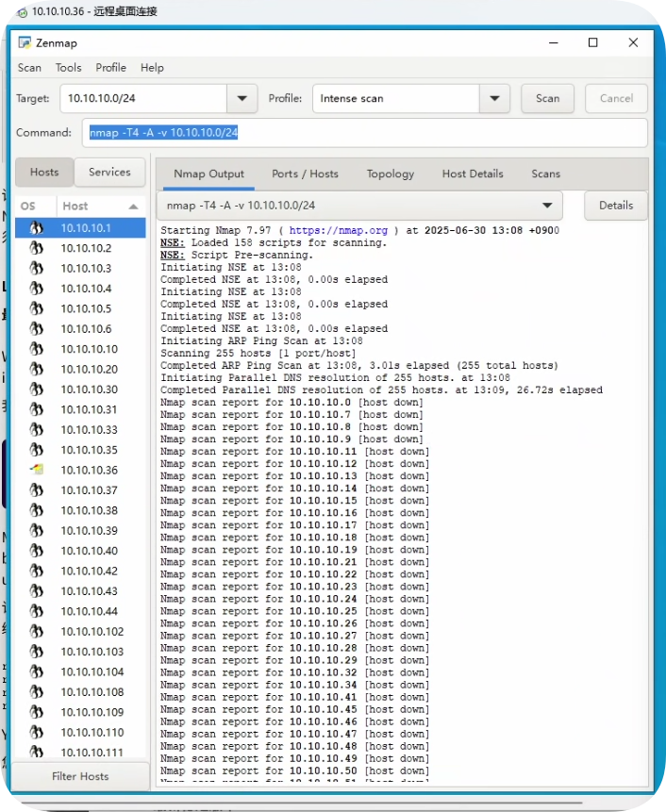Open the Profile dropdown arrow

point(494,98)
